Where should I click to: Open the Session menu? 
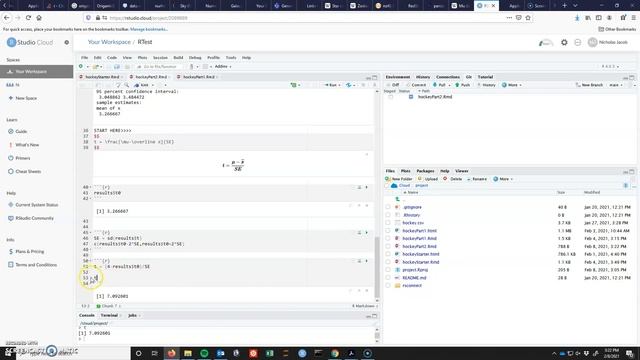pyautogui.click(x=160, y=58)
